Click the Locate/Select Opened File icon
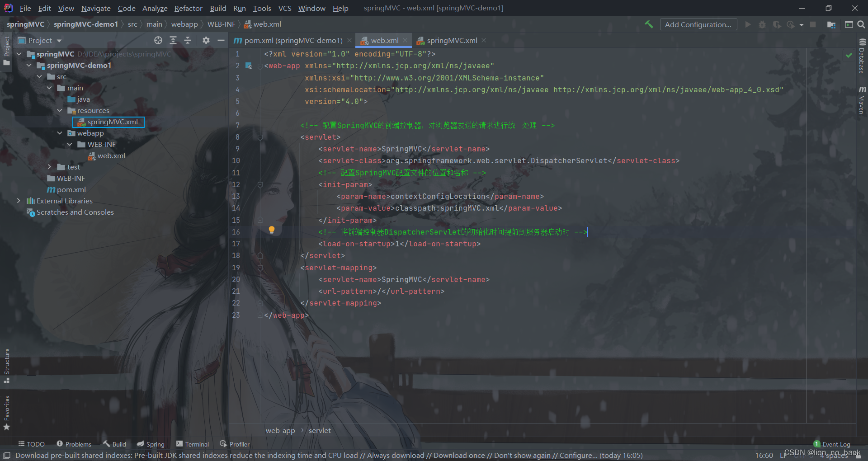Image resolution: width=868 pixels, height=461 pixels. 158,40
